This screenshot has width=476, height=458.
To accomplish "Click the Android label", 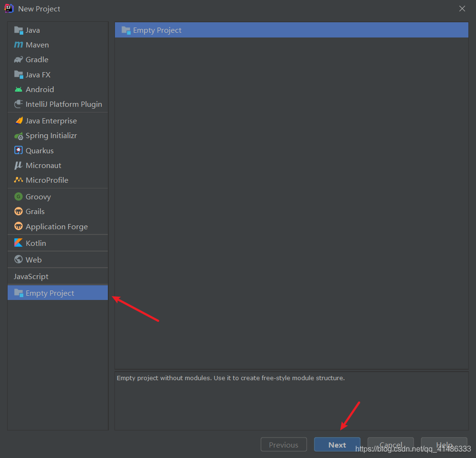I will pyautogui.click(x=40, y=90).
